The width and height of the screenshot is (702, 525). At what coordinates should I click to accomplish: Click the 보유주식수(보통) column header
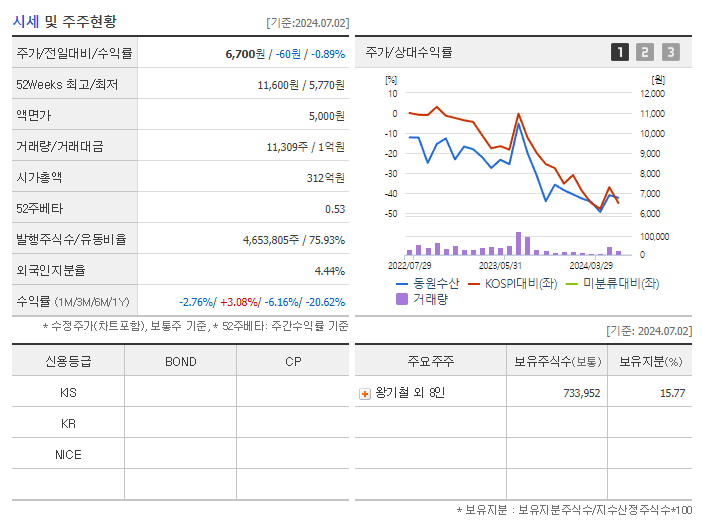(557, 361)
